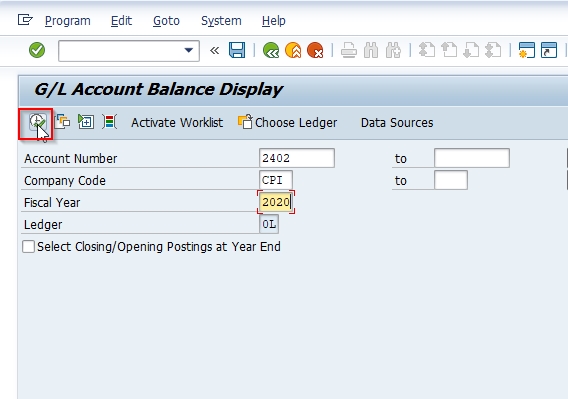Open the Program menu

pos(68,21)
